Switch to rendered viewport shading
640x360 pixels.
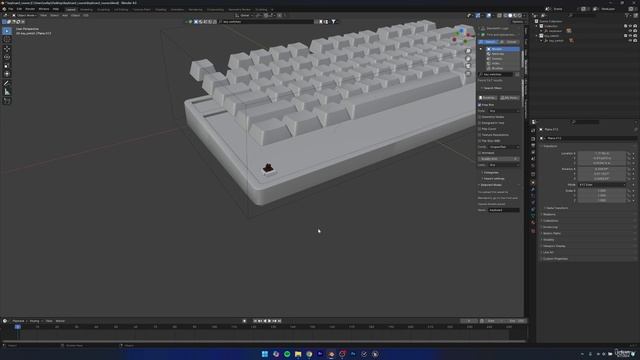(x=520, y=16)
